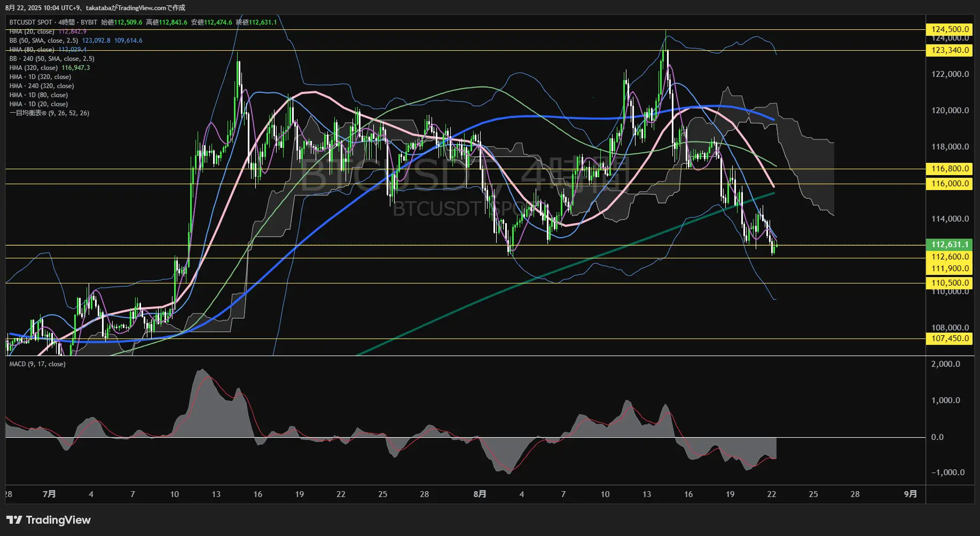Click the 7月 label on time axis
The width and height of the screenshot is (980, 536).
pos(49,494)
